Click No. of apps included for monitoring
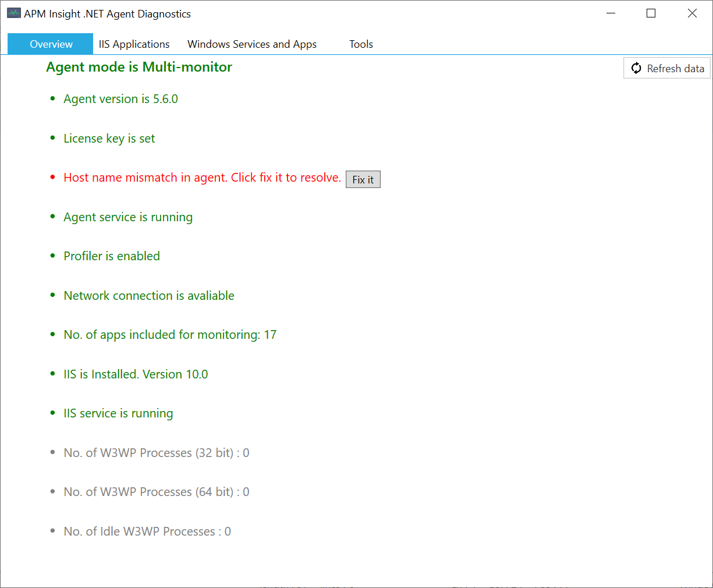The height and width of the screenshot is (588, 713). tap(170, 335)
